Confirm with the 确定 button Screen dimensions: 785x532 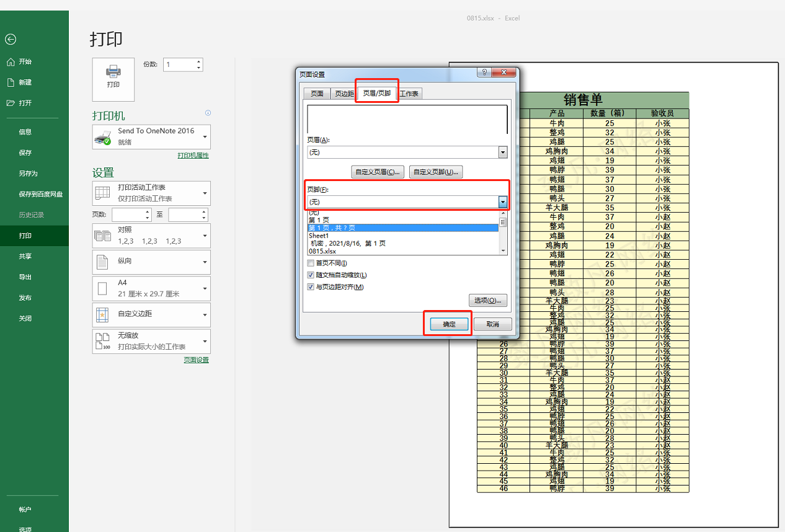(449, 324)
